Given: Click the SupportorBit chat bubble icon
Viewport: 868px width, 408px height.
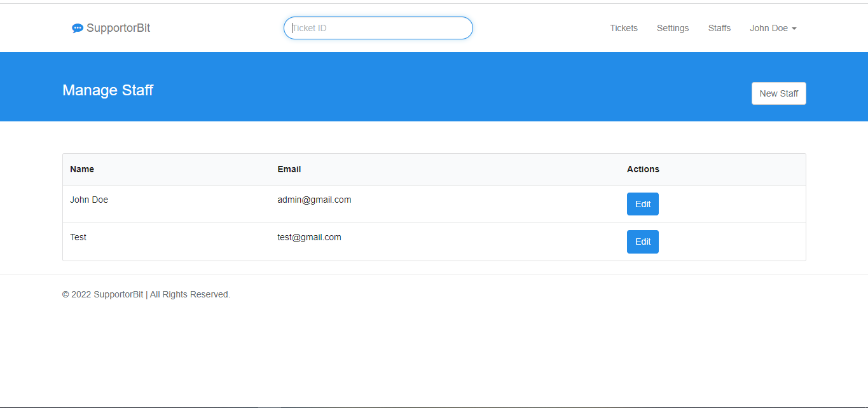Looking at the screenshot, I should pos(78,28).
